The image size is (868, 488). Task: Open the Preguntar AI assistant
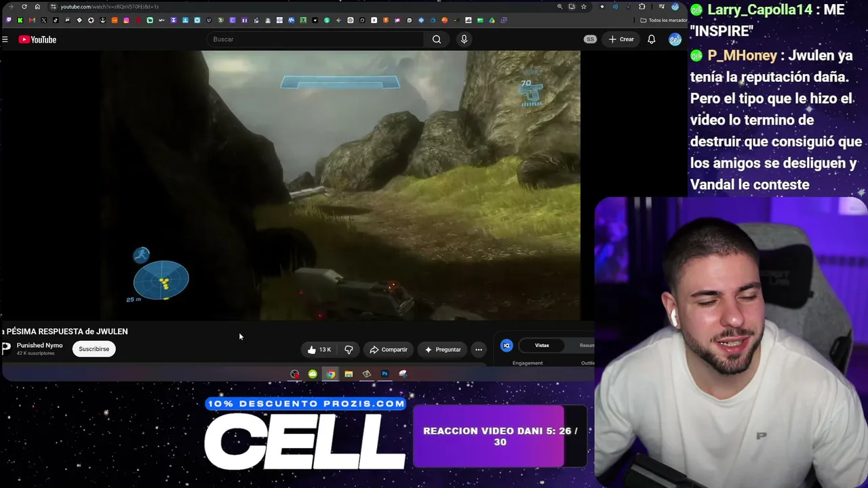442,350
